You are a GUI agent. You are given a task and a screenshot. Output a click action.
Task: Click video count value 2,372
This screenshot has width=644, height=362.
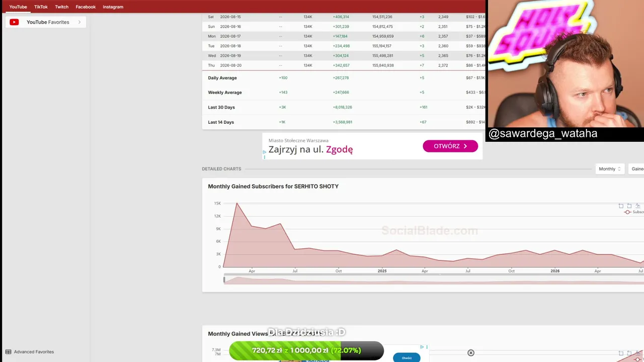point(443,65)
